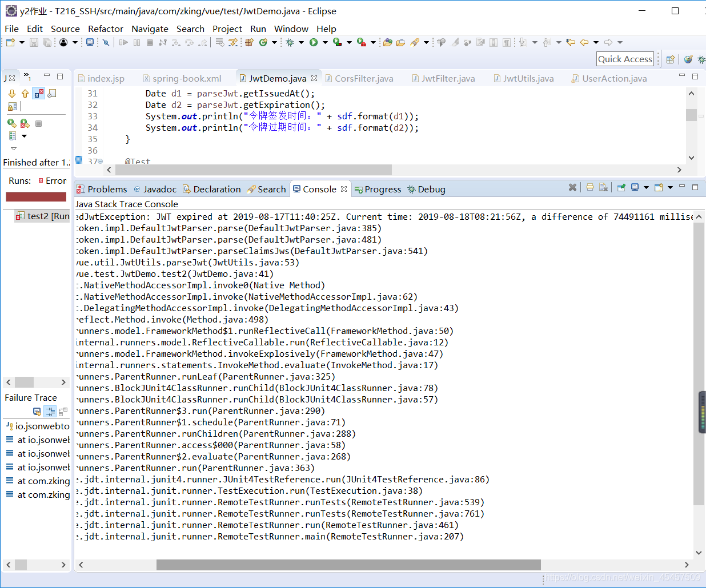Click the New Java Class icon
The width and height of the screenshot is (706, 588).
pos(263,42)
